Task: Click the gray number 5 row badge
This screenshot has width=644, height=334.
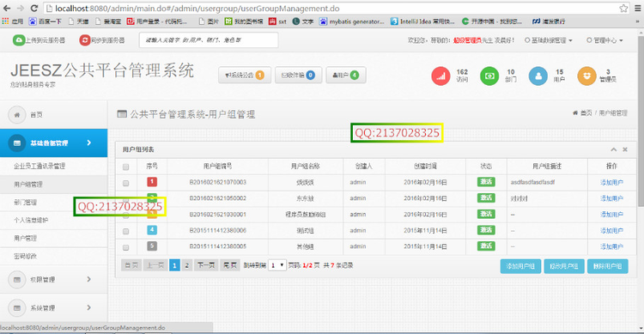Action: tap(152, 246)
